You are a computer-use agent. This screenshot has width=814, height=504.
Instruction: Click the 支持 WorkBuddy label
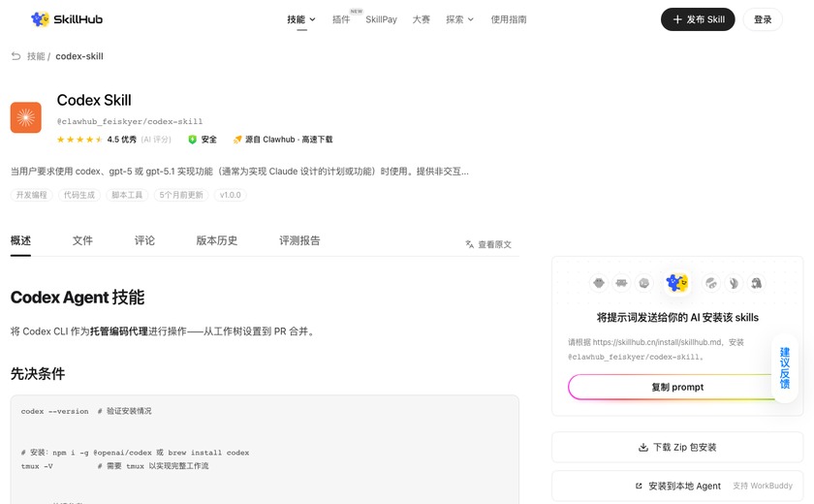[x=763, y=486]
